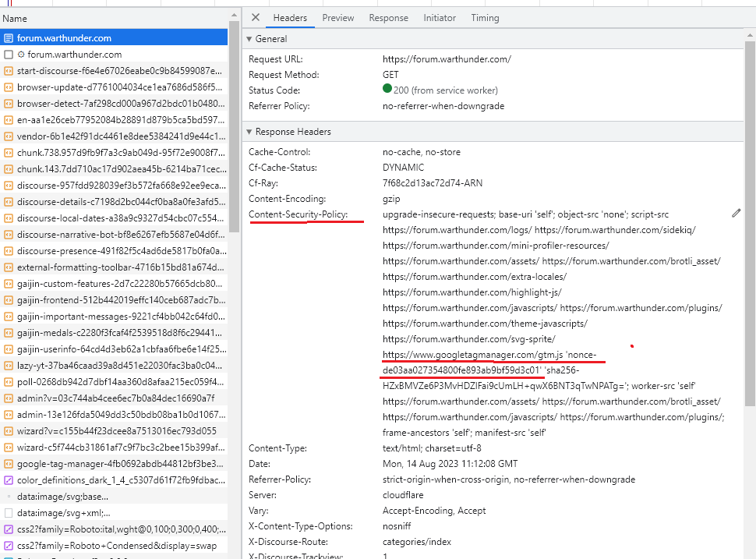This screenshot has width=756, height=559.
Task: Click the Date header value
Action: [x=450, y=464]
